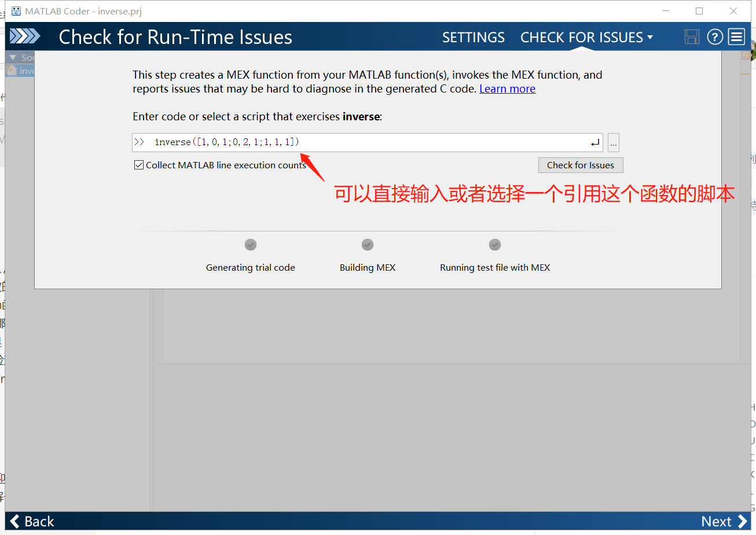Click the Generating trial code label
The height and width of the screenshot is (535, 756).
251,267
